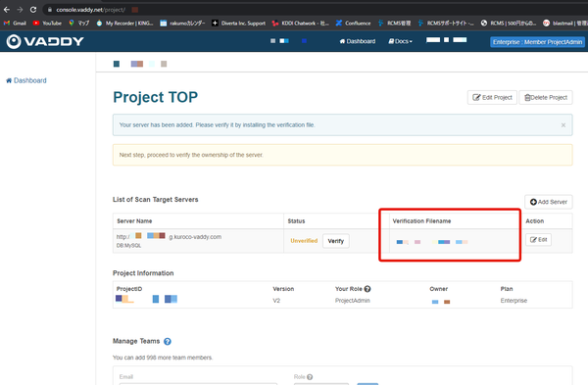Image resolution: width=588 pixels, height=385 pixels.
Task: Click the address bar lock icon
Action: click(50, 10)
